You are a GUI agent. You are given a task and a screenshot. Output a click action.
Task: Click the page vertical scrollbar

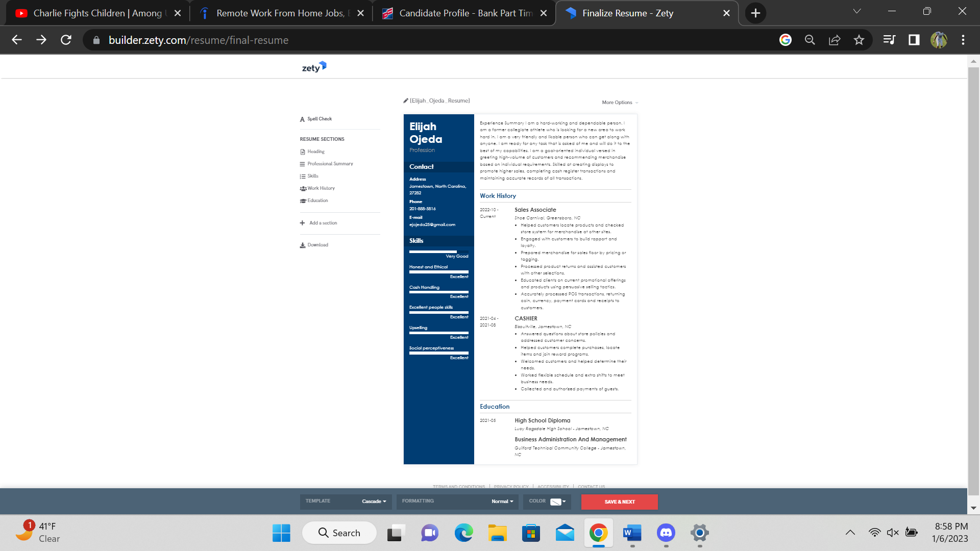[973, 281]
